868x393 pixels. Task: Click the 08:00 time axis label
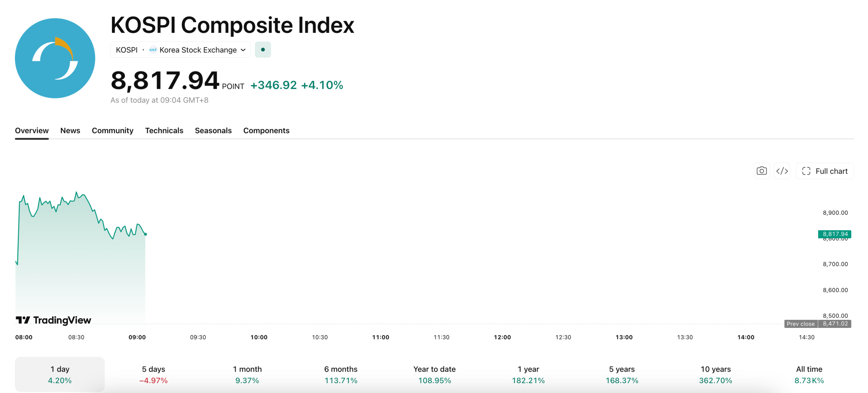pyautogui.click(x=24, y=337)
